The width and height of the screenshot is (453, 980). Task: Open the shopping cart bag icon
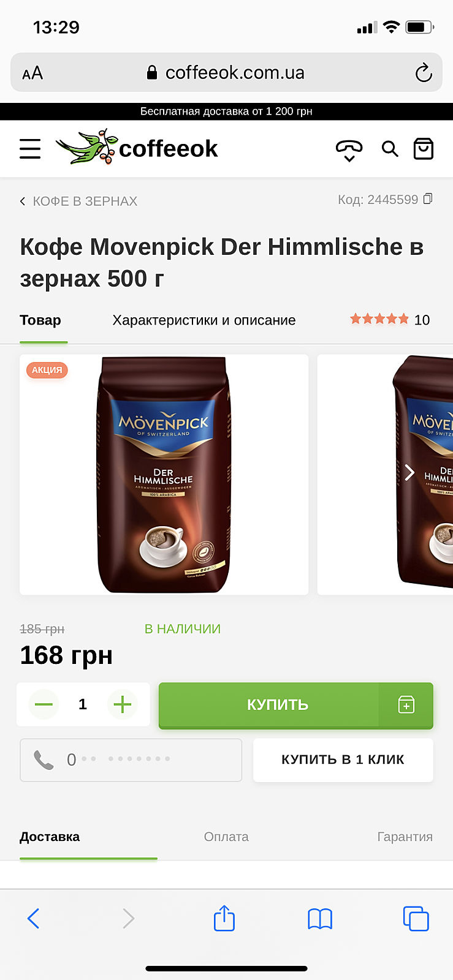(424, 149)
